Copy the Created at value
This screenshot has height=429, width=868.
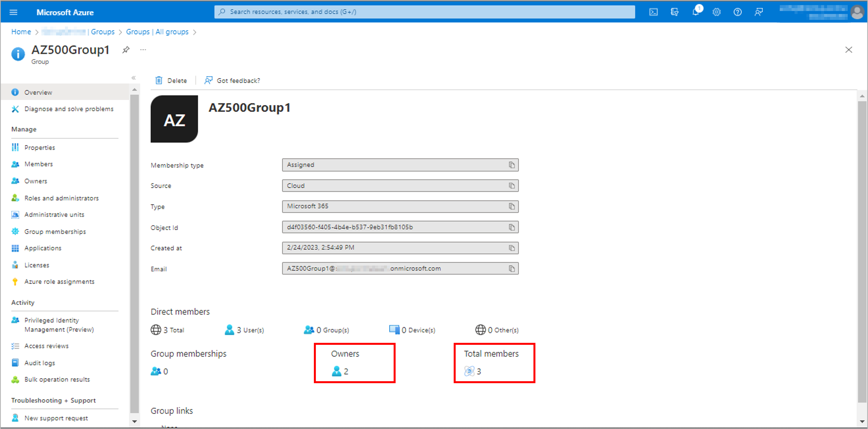coord(512,248)
